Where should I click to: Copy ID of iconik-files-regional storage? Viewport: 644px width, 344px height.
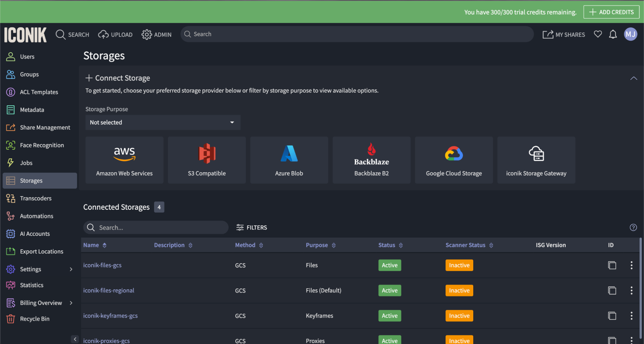612,291
